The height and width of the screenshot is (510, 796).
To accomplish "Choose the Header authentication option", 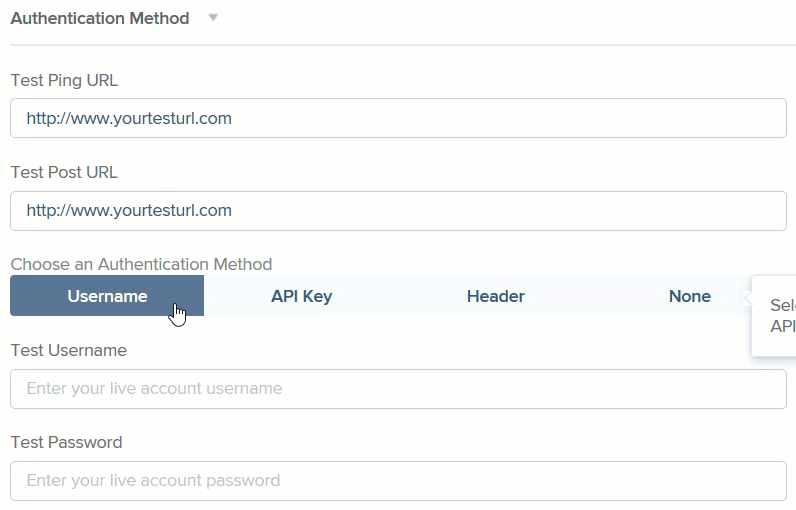I will (x=495, y=296).
